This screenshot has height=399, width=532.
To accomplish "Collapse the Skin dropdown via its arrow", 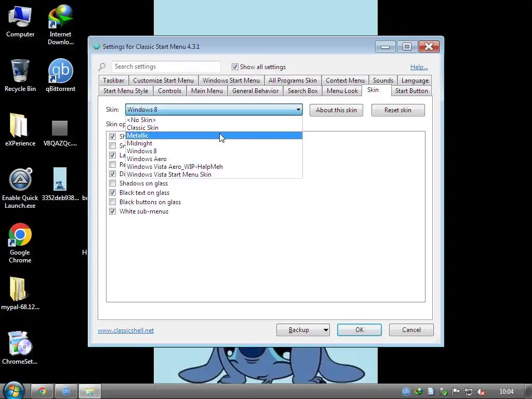I will point(298,110).
